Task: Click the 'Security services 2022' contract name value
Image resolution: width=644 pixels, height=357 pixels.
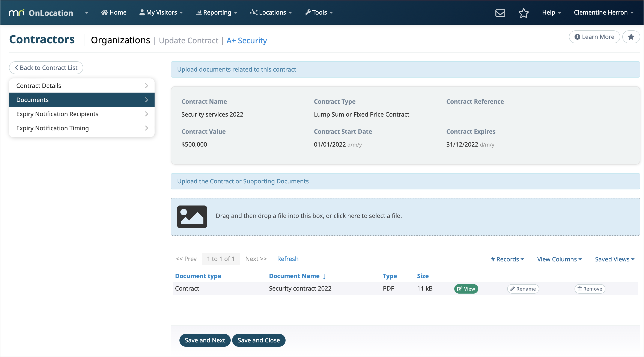Action: pos(212,114)
